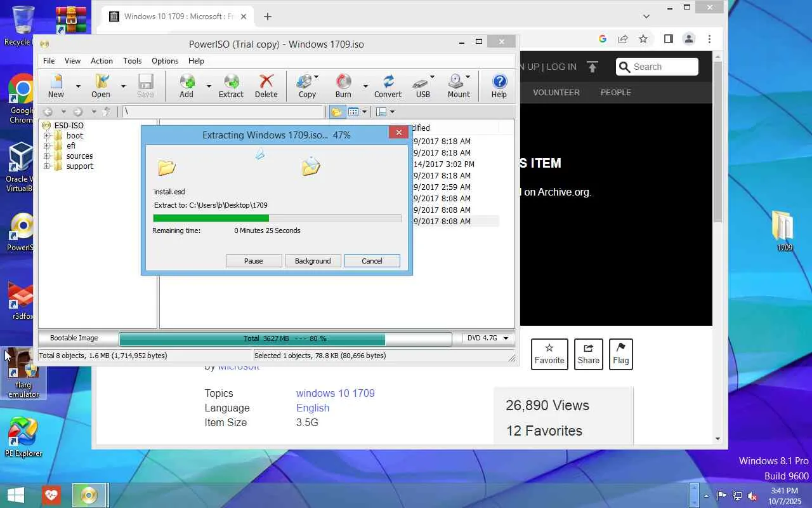Click the Back navigation arrow in PowerISO
The height and width of the screenshot is (508, 812).
[x=48, y=112]
